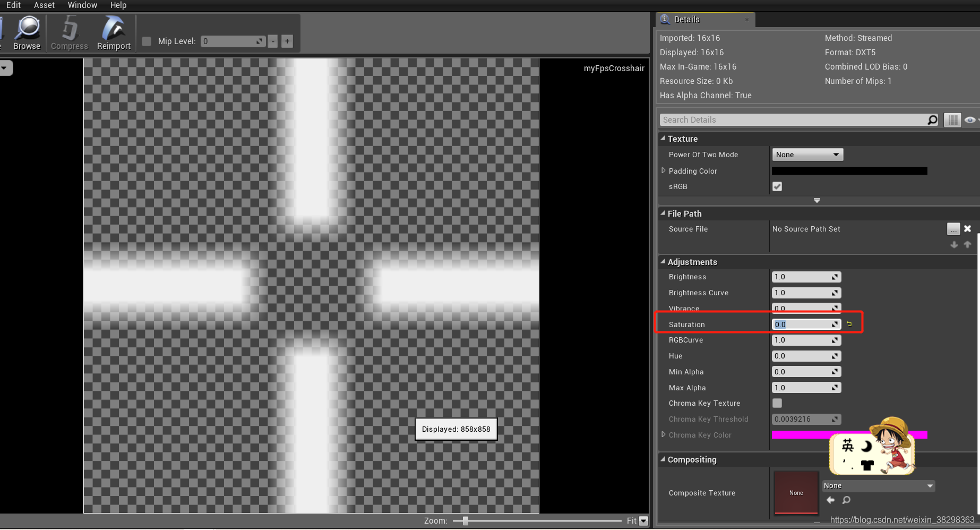Close the Details tab
The height and width of the screenshot is (530, 980).
click(747, 20)
